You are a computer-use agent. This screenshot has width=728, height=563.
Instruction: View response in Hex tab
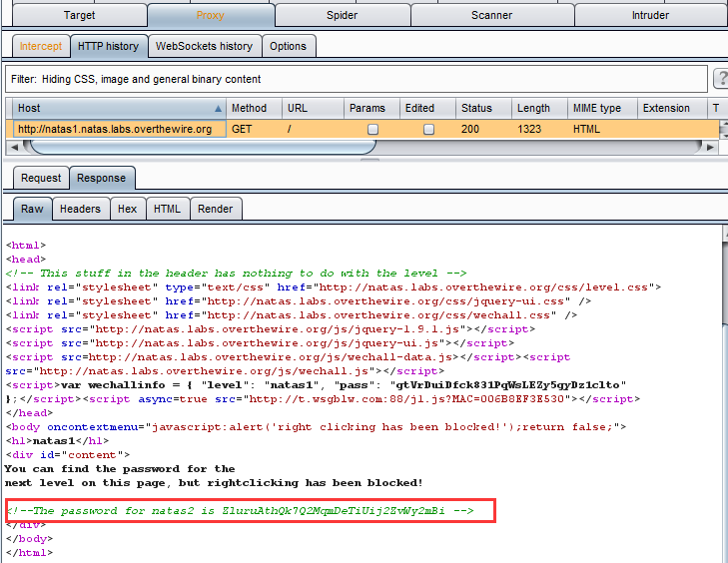pyautogui.click(x=127, y=209)
